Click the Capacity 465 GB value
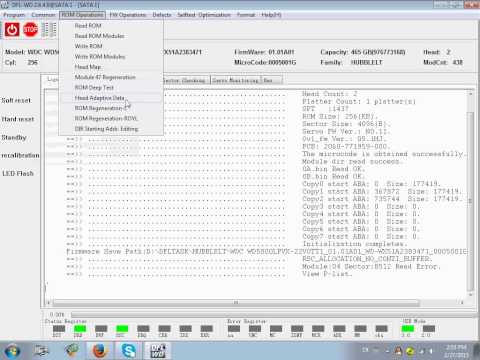Screen dimensions: 480x360 point(378,52)
